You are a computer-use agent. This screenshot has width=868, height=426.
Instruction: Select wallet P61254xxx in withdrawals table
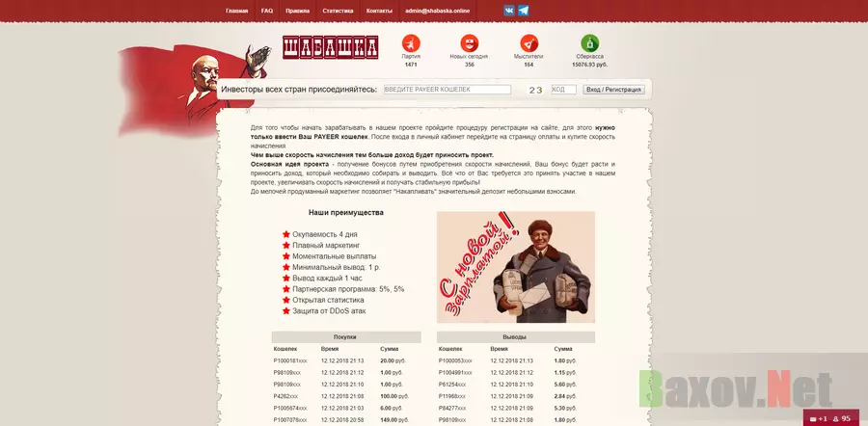click(452, 385)
